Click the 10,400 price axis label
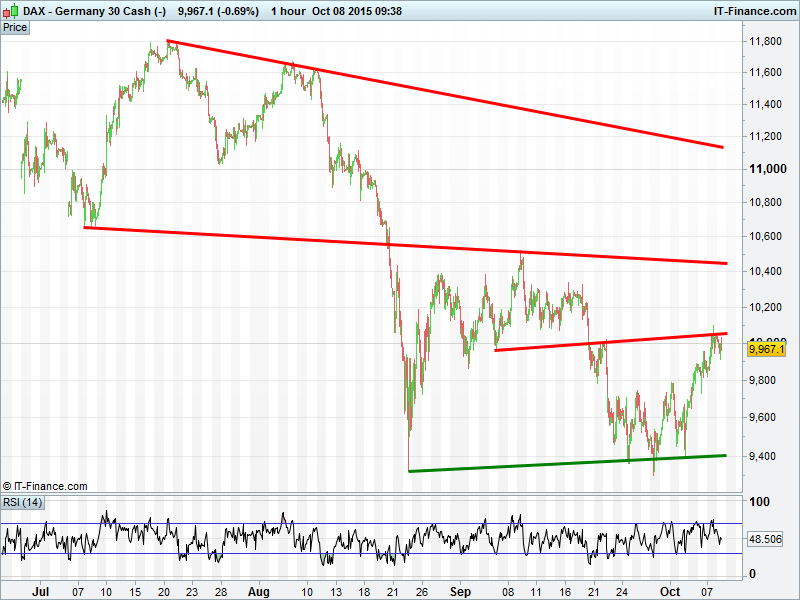 point(765,271)
